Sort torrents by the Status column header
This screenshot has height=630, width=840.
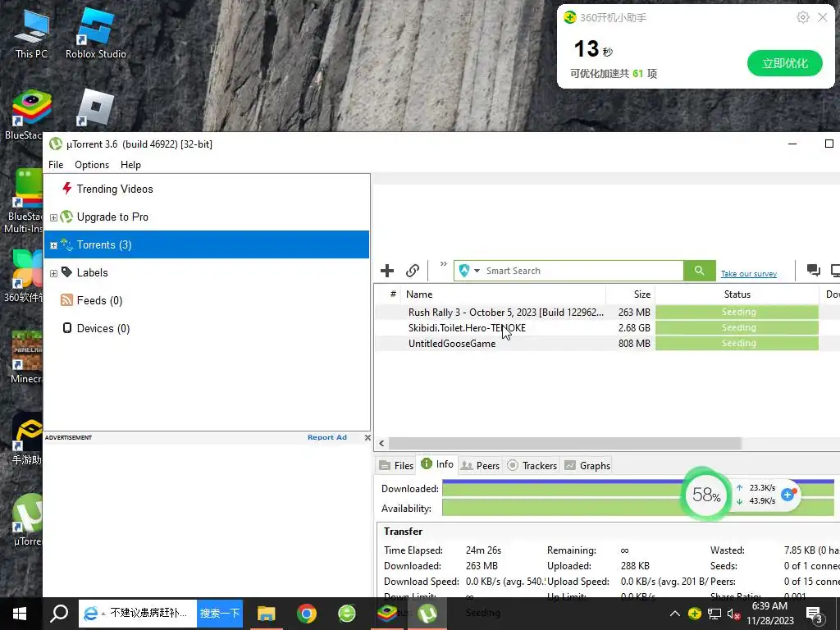coord(737,294)
